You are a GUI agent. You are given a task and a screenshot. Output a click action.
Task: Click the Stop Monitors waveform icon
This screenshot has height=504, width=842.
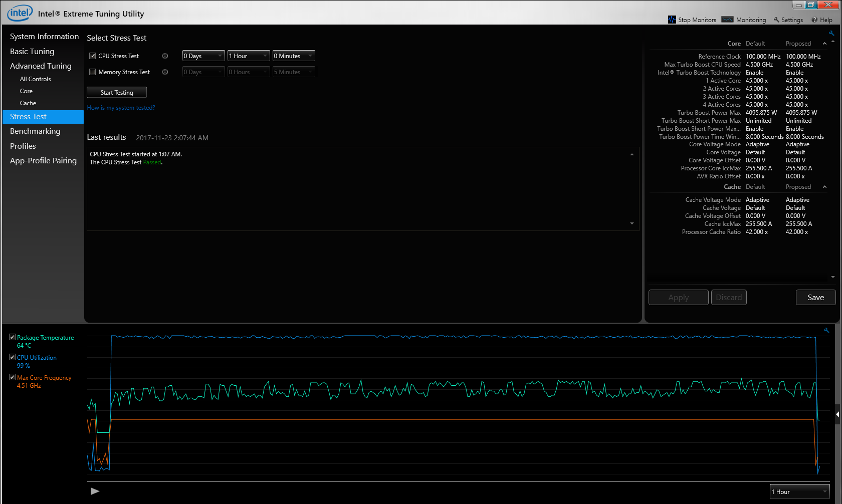click(x=672, y=20)
